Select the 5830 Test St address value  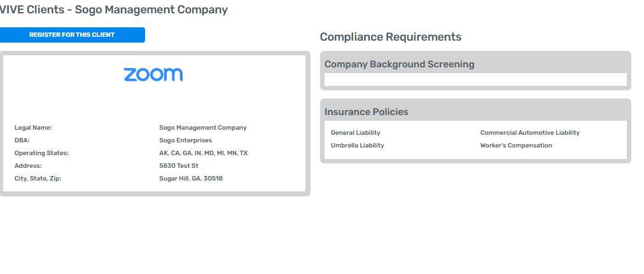179,166
